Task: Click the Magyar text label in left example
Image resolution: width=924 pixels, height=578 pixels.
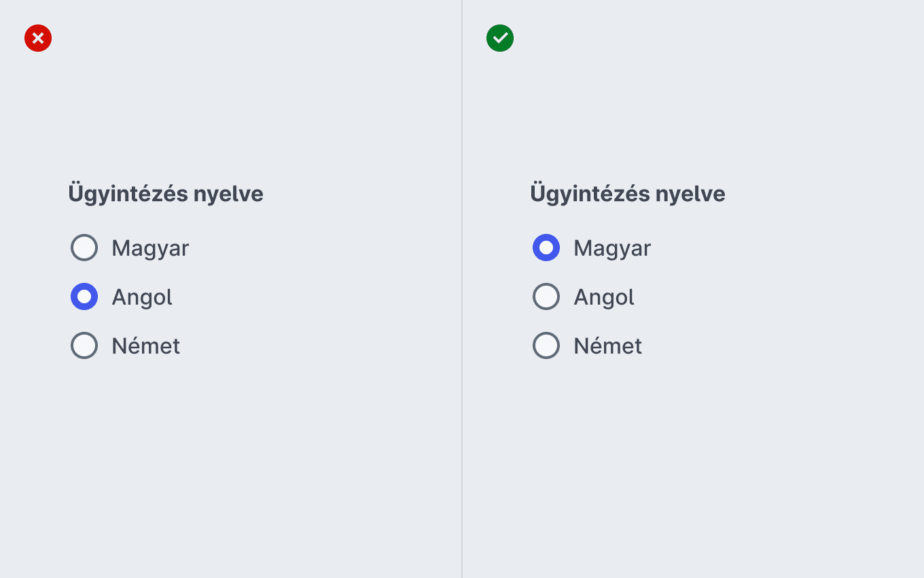Action: coord(150,249)
